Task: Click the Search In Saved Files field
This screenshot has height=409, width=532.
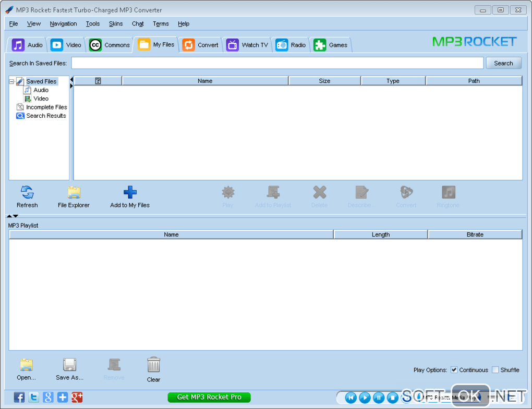Action: [x=277, y=63]
